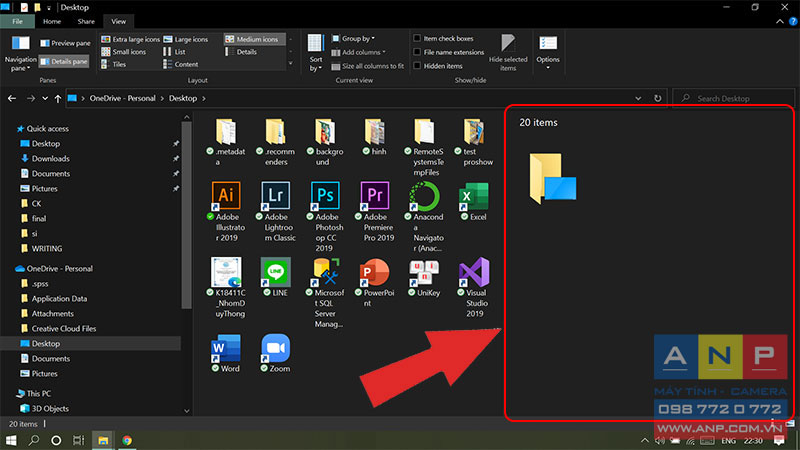The width and height of the screenshot is (800, 450).
Task: Open Chrome from the taskbar
Action: (127, 440)
